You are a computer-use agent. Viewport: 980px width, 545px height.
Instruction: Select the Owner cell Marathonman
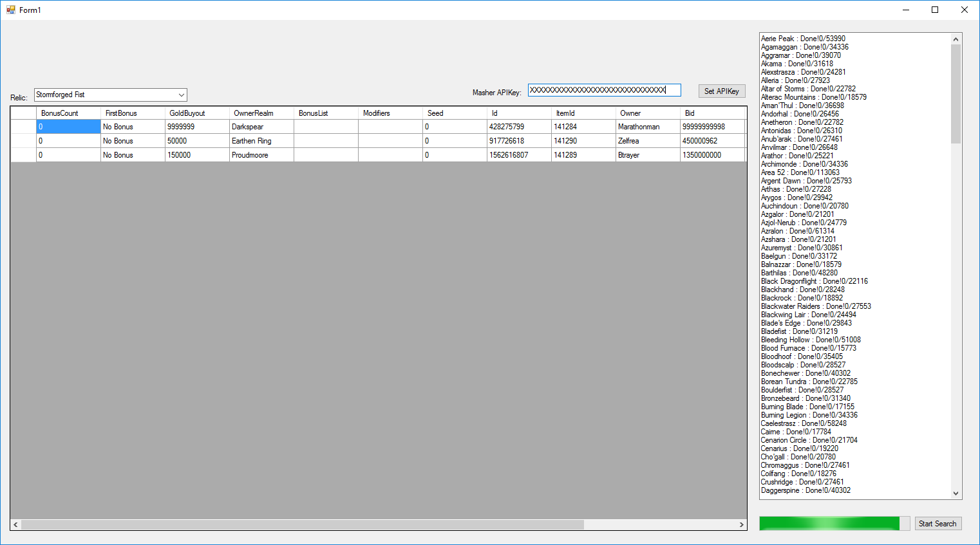pyautogui.click(x=648, y=127)
